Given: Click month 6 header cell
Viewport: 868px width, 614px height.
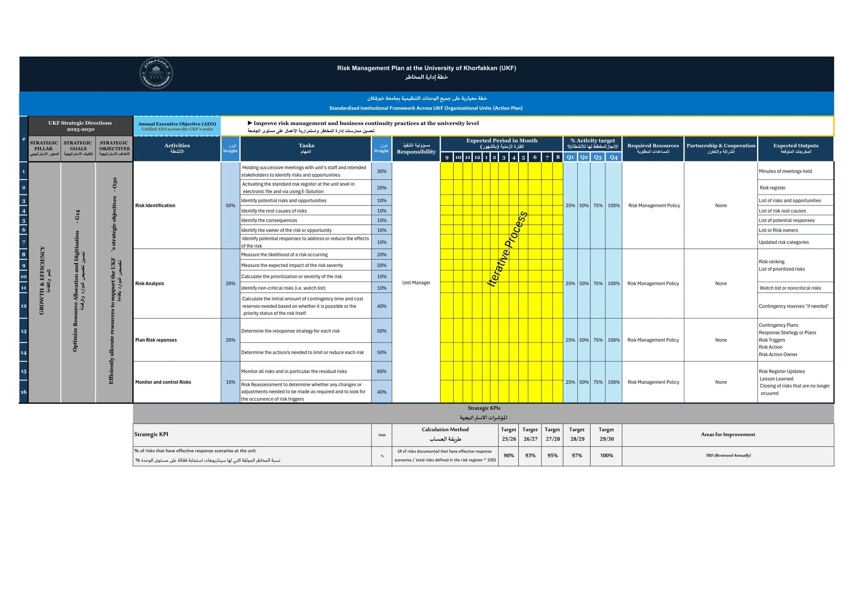Looking at the screenshot, I should (x=535, y=157).
